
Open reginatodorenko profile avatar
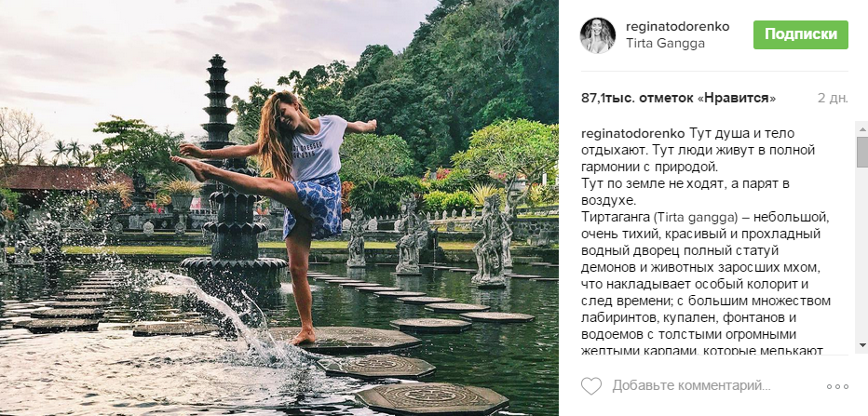tap(597, 35)
